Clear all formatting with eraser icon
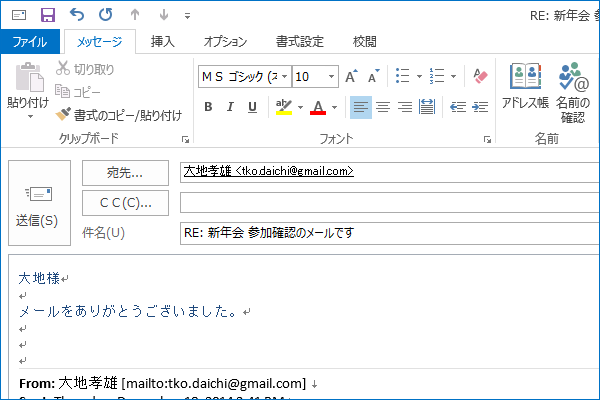Viewport: 600px width, 400px height. 480,76
